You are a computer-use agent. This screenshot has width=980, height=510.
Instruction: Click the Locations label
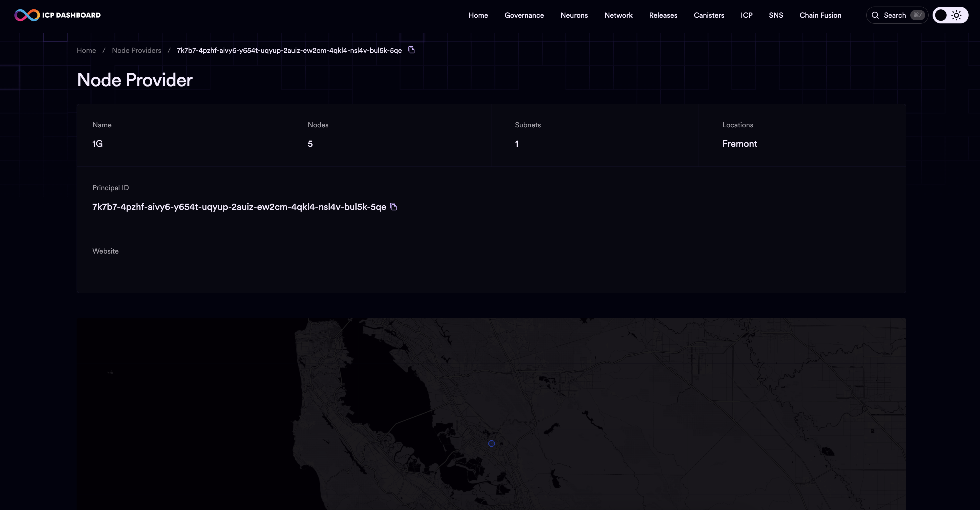point(738,125)
